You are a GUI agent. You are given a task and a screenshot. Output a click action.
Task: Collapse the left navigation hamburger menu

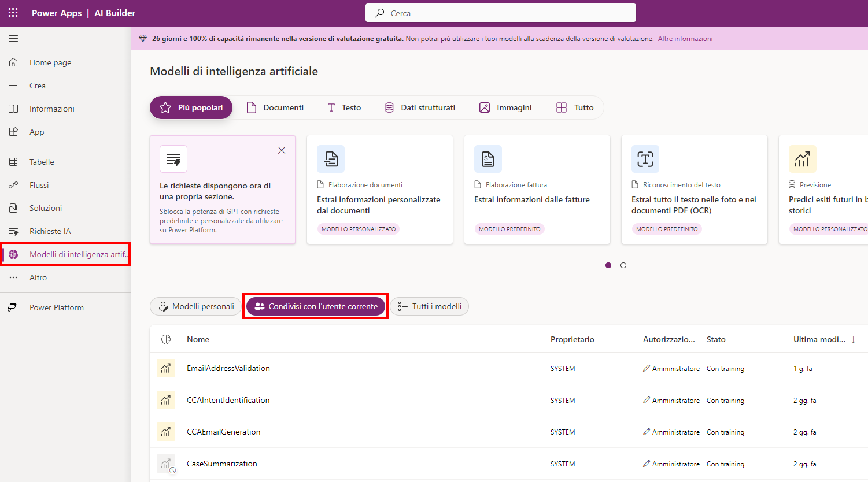click(x=13, y=39)
